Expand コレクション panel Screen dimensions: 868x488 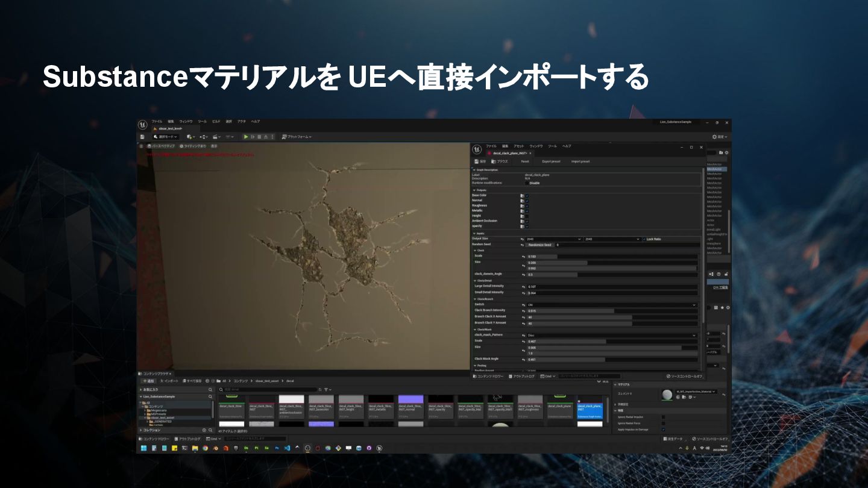[142, 430]
